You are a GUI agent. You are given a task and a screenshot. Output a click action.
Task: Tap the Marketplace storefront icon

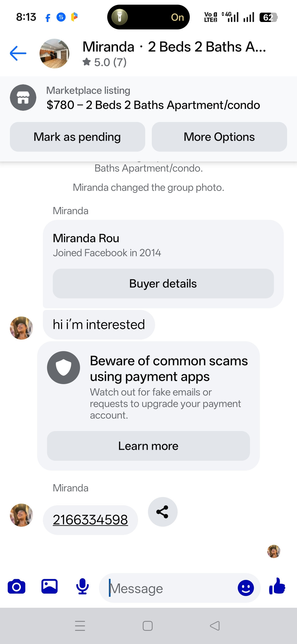pos(23,98)
